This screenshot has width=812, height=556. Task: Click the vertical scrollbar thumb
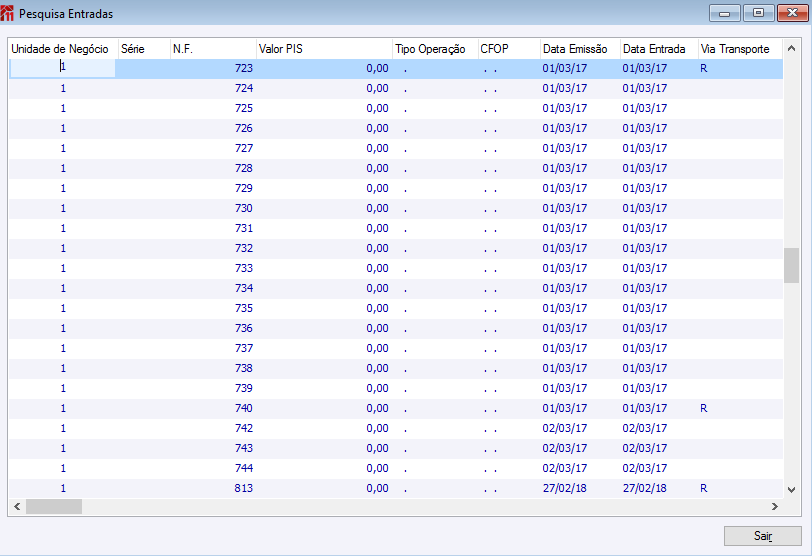click(x=791, y=266)
